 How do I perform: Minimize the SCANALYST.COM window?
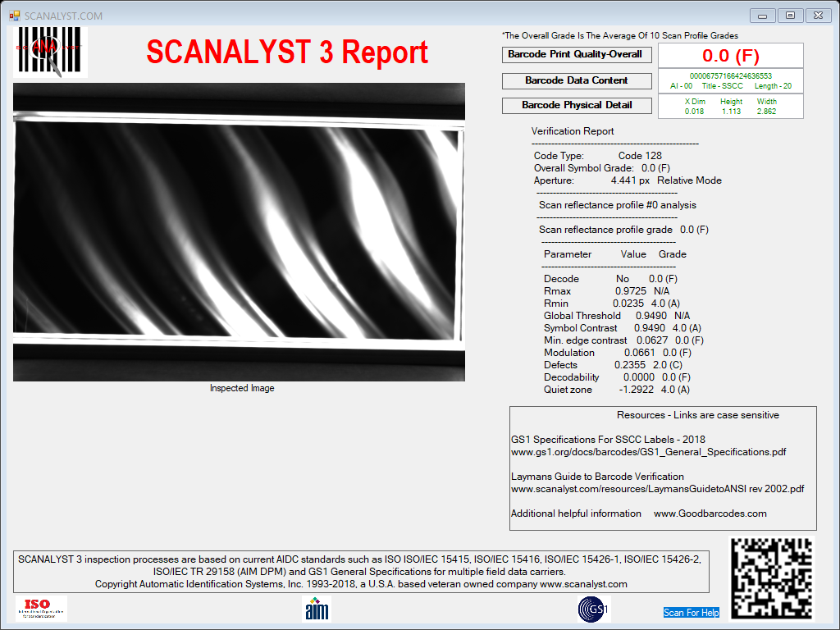763,16
